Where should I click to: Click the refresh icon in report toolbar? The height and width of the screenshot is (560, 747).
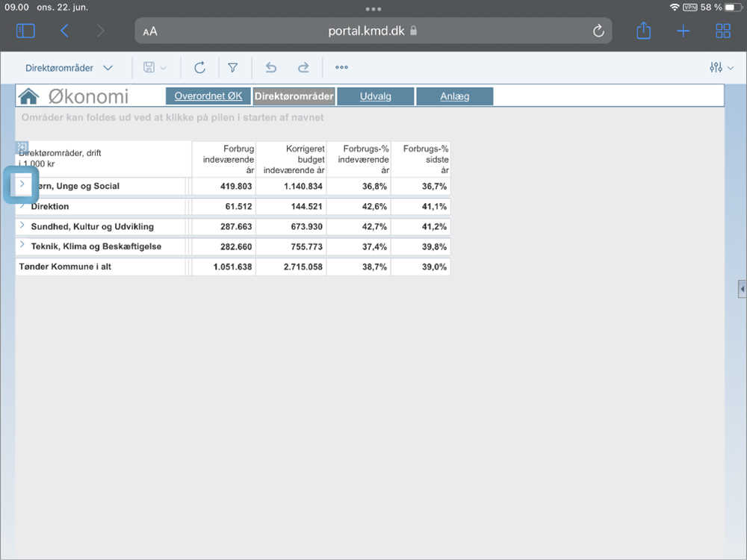tap(199, 68)
